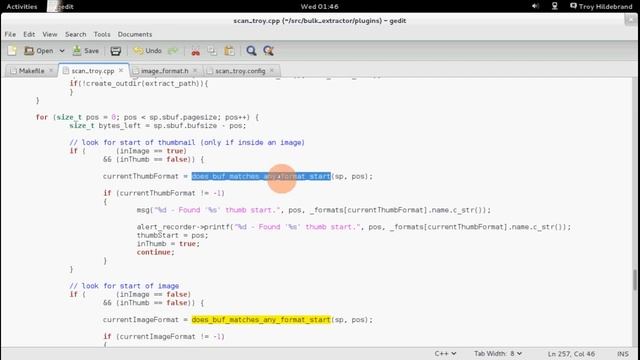Switch to the scan_troy.config tab

[240, 71]
